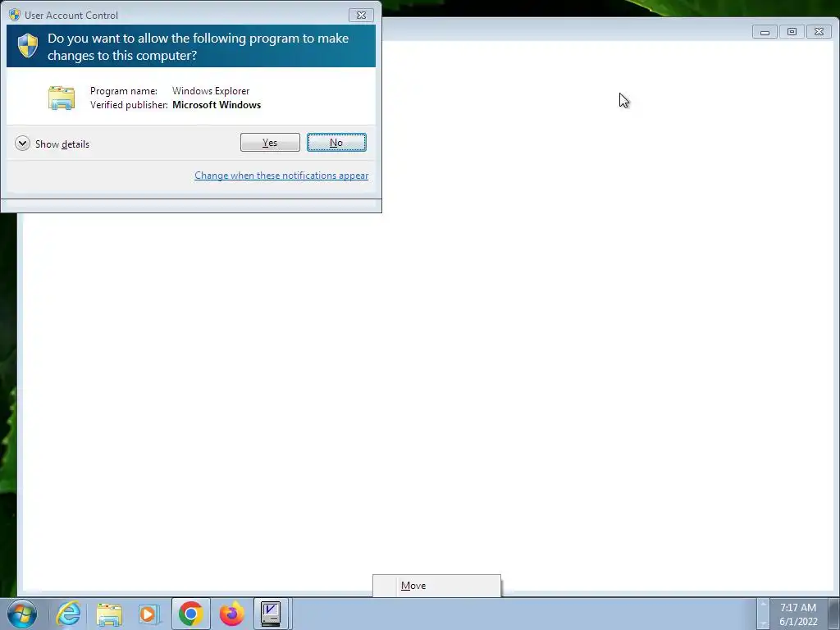Click the Windows Explorer program icon in dialog
Screen dimensions: 840x630
click(x=61, y=98)
